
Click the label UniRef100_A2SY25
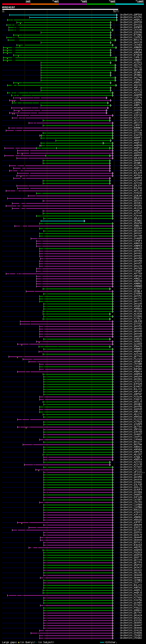(131, 93)
